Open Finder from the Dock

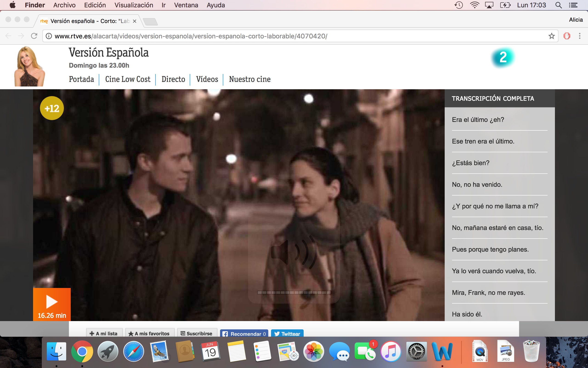click(56, 351)
